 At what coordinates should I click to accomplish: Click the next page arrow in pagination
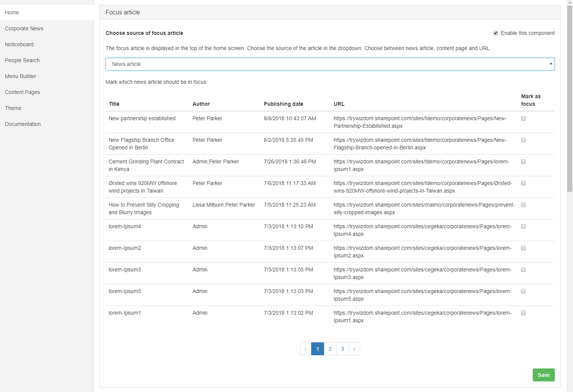[354, 349]
